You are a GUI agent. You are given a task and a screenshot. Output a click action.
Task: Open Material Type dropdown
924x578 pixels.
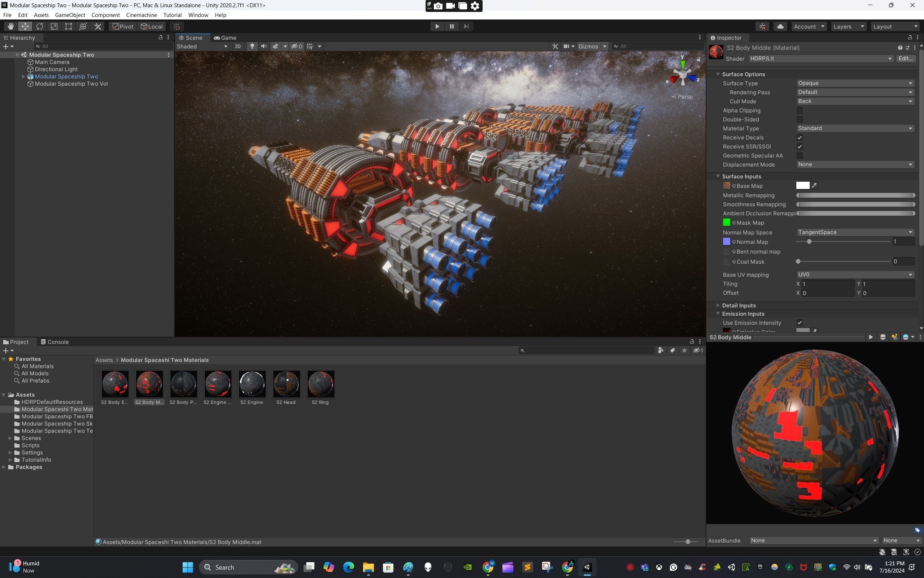(x=855, y=129)
